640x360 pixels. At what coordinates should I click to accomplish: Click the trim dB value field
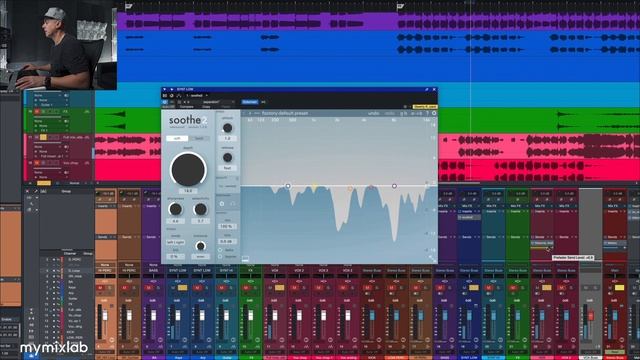click(226, 242)
